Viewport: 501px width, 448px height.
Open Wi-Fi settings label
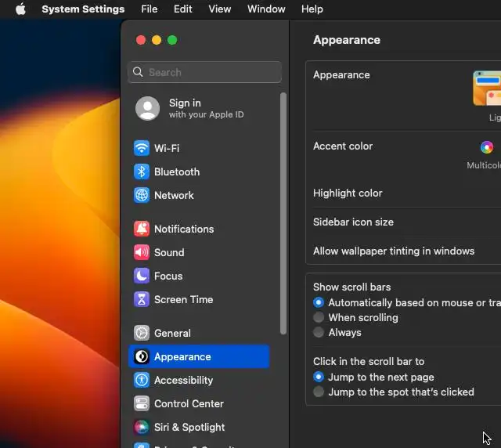(167, 148)
